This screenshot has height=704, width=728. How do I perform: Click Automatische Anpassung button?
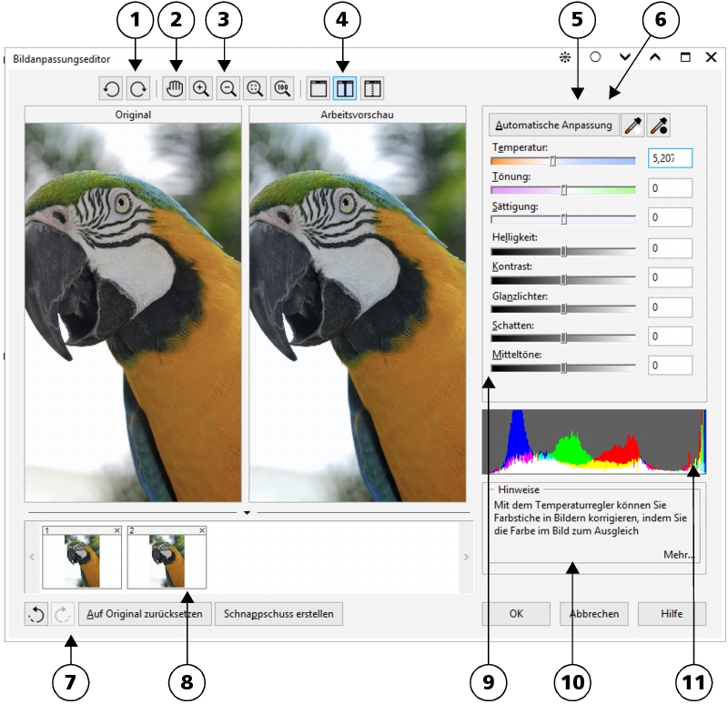[553, 125]
